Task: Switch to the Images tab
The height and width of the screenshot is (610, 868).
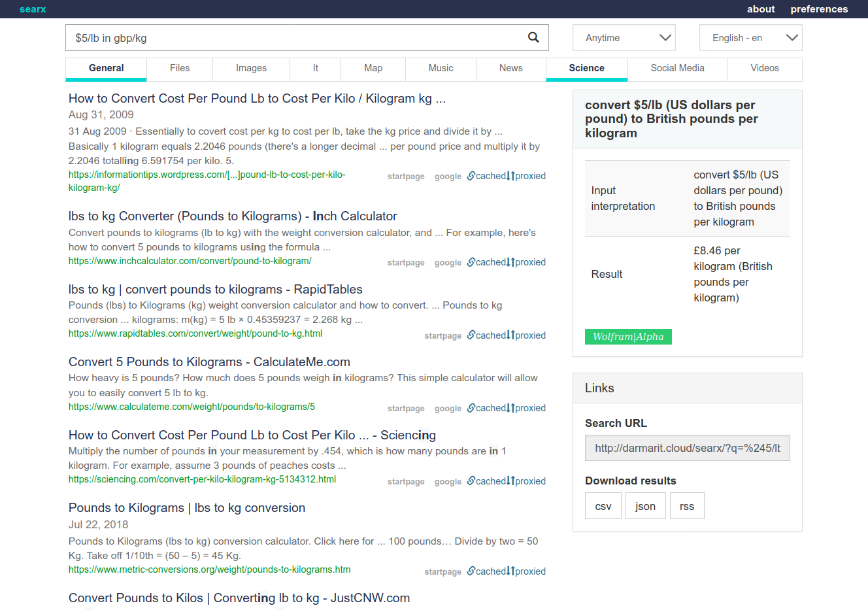Action: [x=251, y=69]
